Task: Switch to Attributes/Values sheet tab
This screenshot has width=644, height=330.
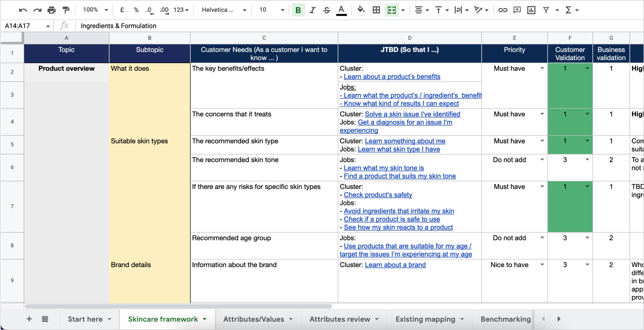Action: pyautogui.click(x=254, y=319)
